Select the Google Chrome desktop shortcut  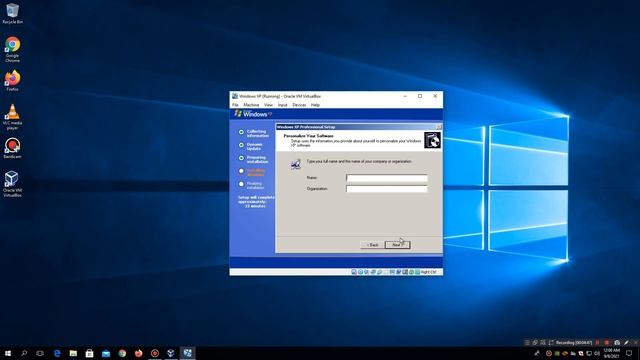(12, 50)
